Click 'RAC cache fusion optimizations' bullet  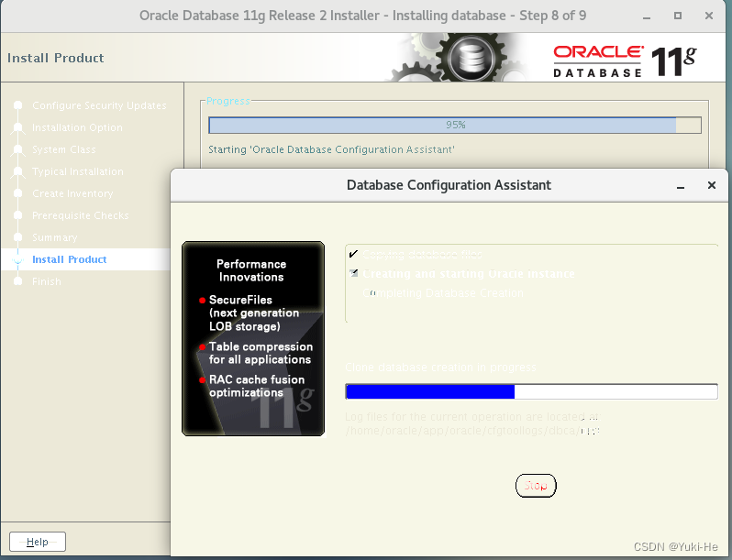pos(252,386)
